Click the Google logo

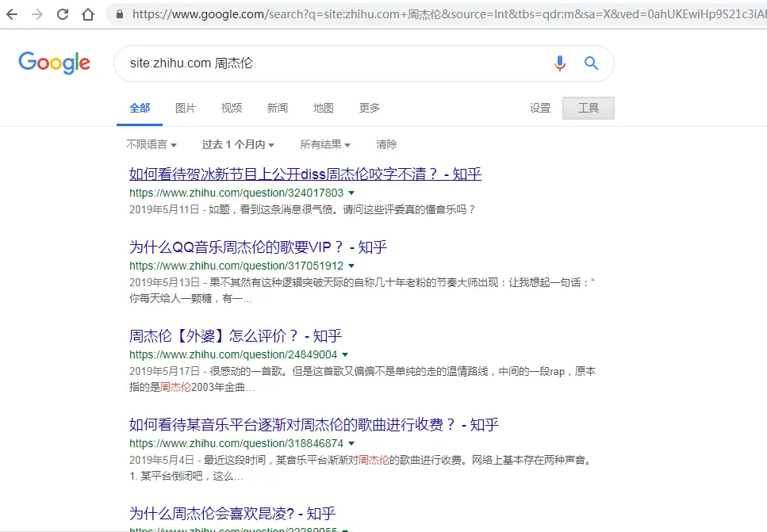(54, 63)
